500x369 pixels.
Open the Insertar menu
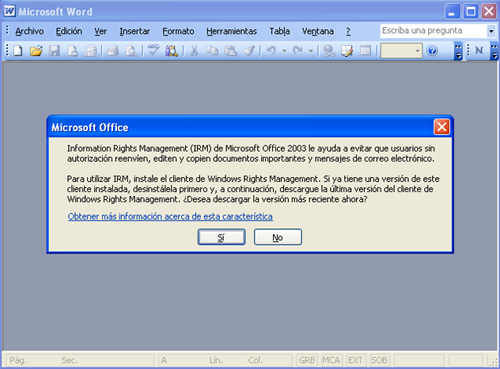[x=135, y=31]
